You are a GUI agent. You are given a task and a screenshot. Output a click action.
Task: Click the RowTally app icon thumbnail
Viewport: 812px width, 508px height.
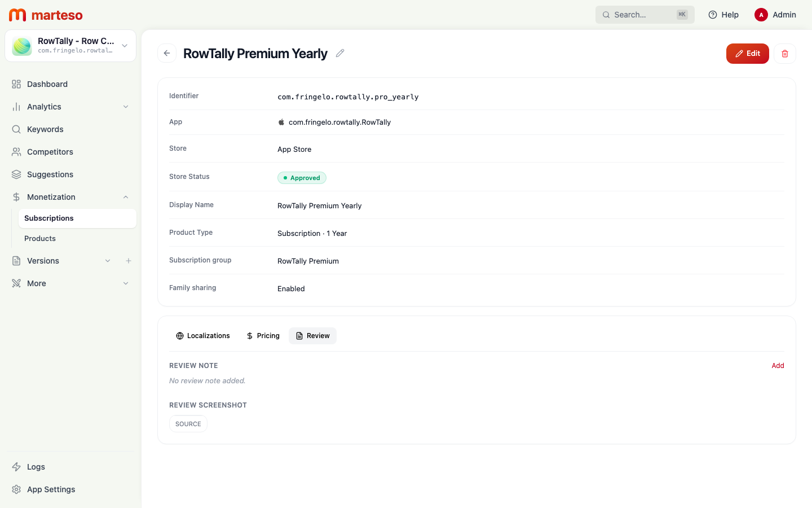click(x=22, y=46)
